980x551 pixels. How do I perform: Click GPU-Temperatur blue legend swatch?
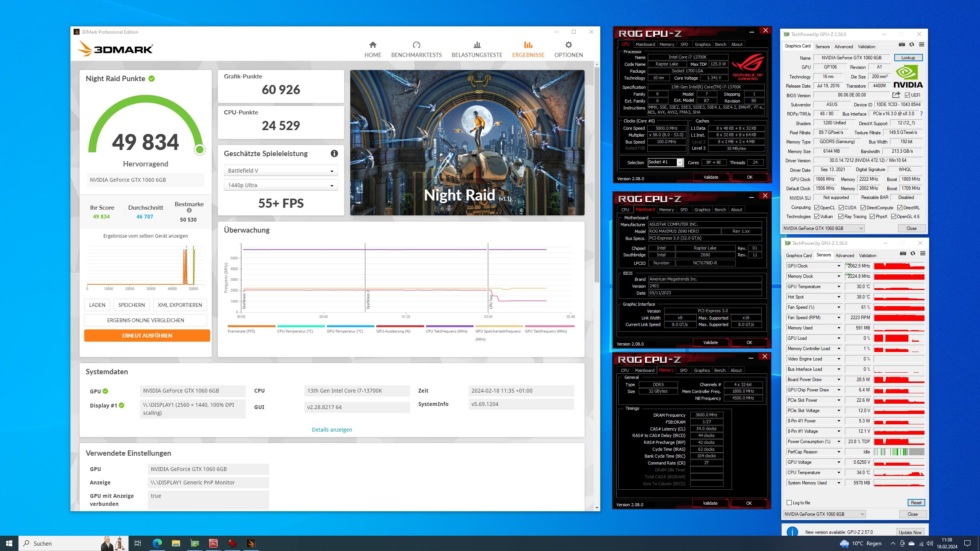(x=350, y=326)
